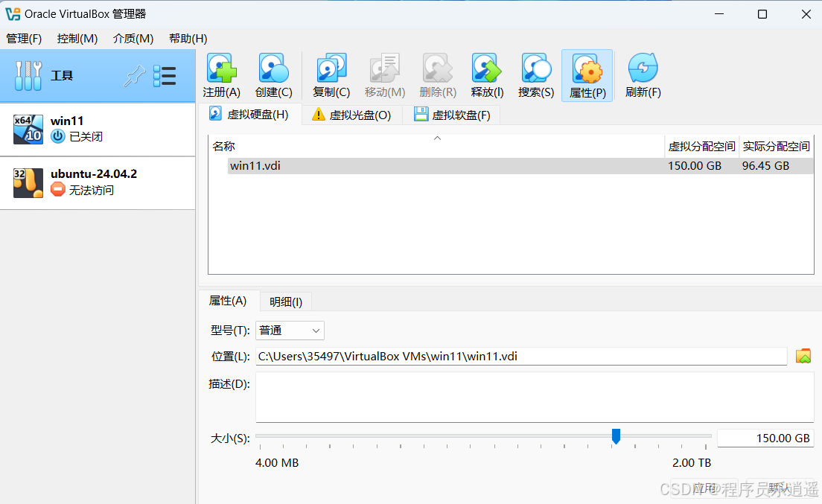Click the 描述(D) description text area

coord(535,397)
